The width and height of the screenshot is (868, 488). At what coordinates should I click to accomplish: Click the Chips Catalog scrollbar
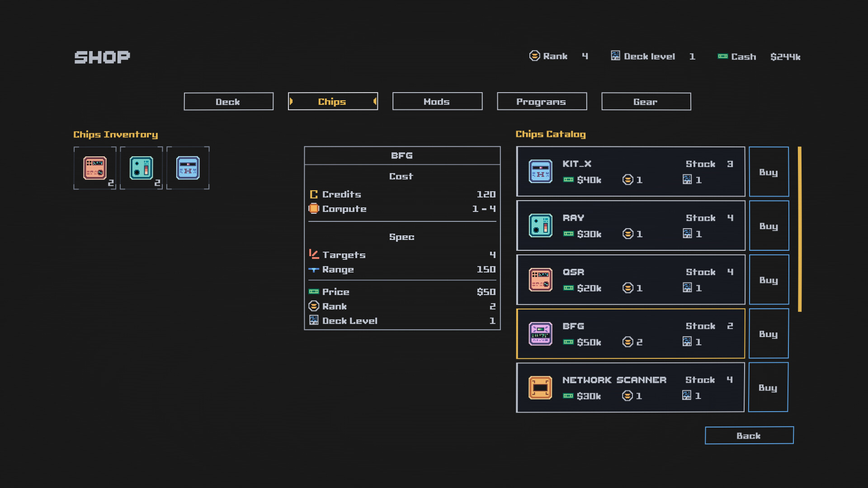[800, 229]
